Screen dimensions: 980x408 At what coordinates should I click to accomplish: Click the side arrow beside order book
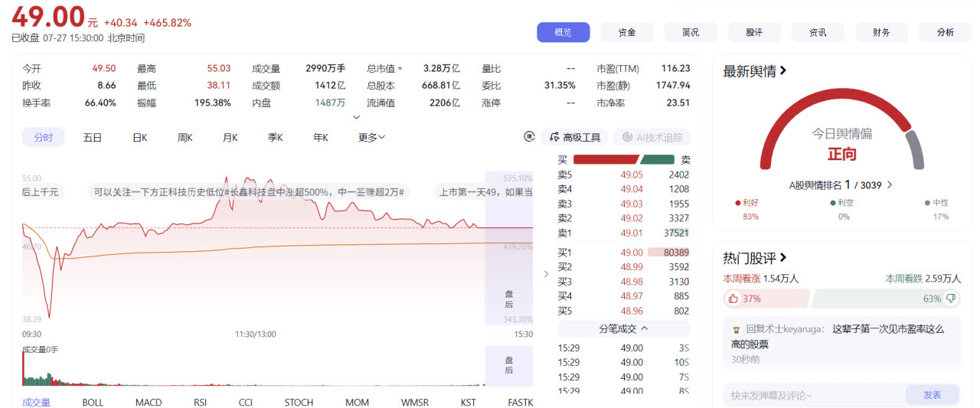click(546, 273)
